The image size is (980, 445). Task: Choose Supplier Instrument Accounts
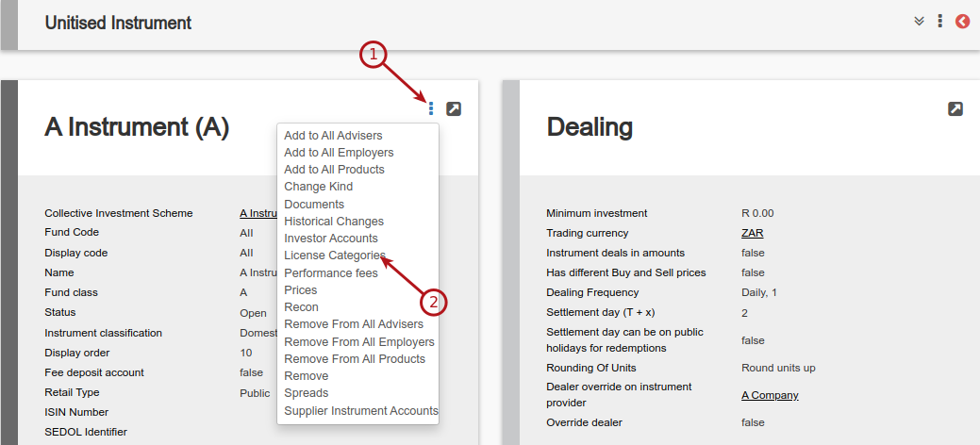(361, 411)
